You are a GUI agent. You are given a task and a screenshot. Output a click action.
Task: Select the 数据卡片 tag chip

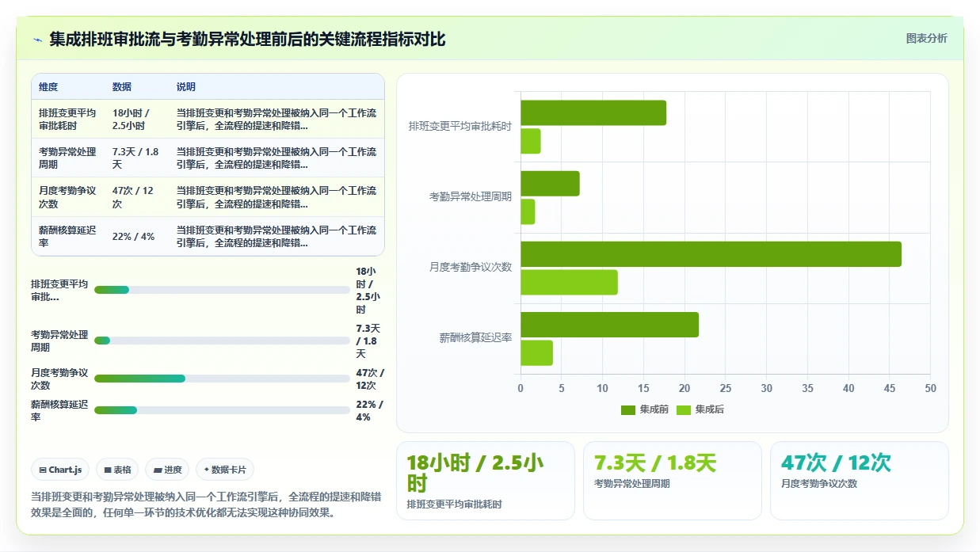tap(225, 470)
